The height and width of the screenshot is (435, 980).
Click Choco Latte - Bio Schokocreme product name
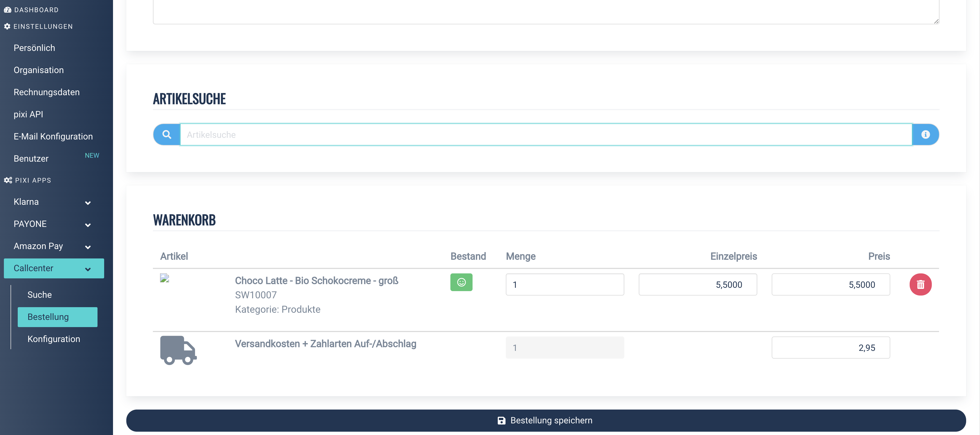pos(316,280)
